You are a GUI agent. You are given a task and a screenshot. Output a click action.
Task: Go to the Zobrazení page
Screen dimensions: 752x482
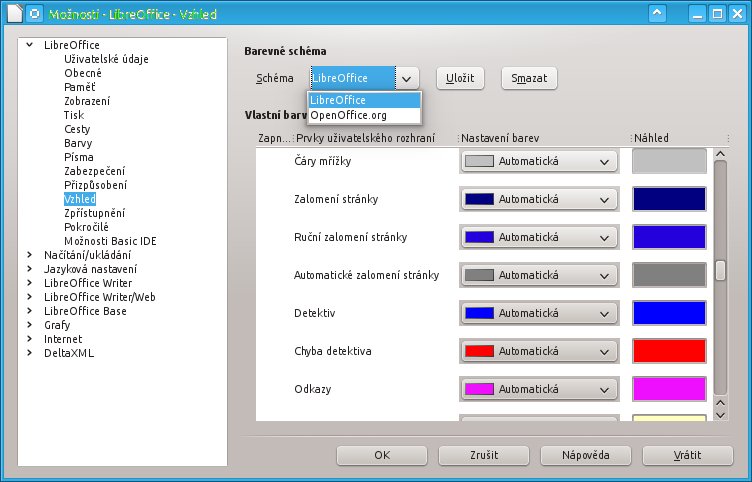pyautogui.click(x=87, y=101)
